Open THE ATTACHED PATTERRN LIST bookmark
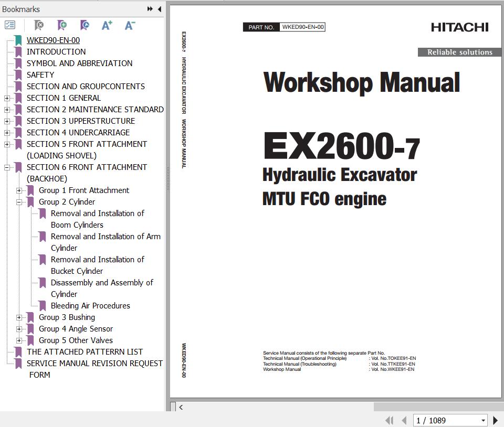504x427 pixels. click(x=85, y=352)
